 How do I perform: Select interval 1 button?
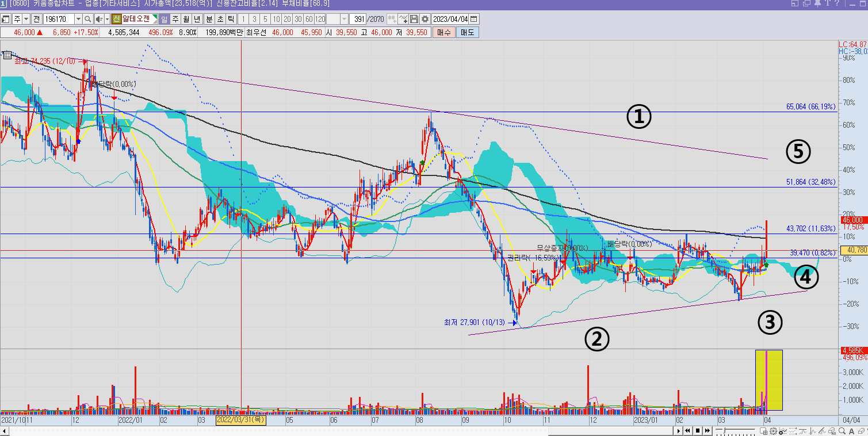pyautogui.click(x=243, y=18)
